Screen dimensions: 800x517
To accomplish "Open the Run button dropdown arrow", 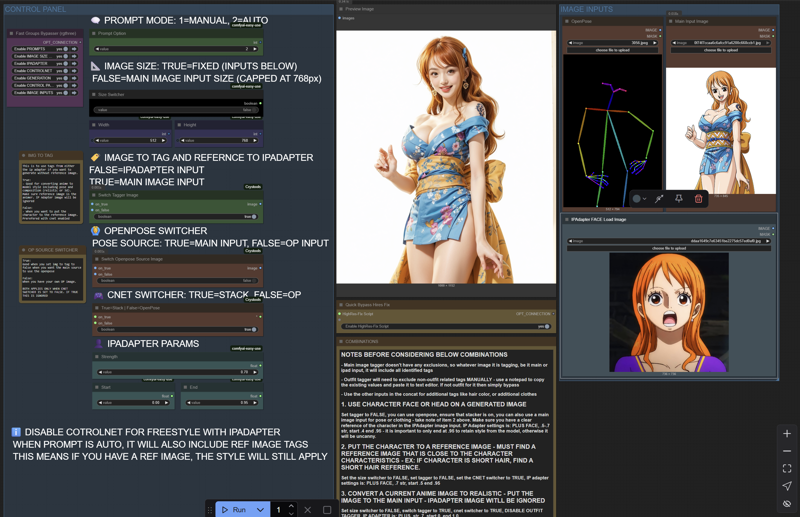I will (x=260, y=510).
